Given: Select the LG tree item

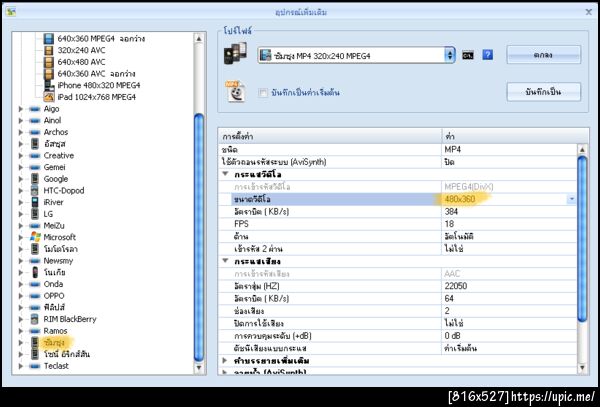Looking at the screenshot, I should (48, 214).
